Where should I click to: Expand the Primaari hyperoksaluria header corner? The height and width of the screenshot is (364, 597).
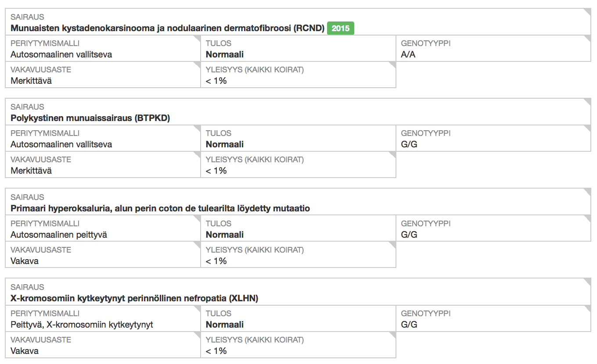[588, 192]
